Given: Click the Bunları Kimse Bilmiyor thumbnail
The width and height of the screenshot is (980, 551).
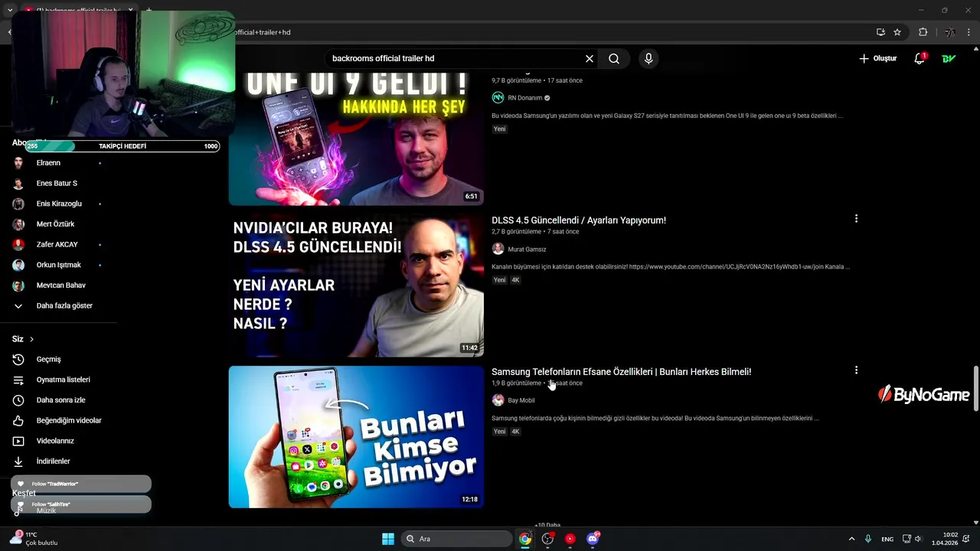Looking at the screenshot, I should pos(356,437).
